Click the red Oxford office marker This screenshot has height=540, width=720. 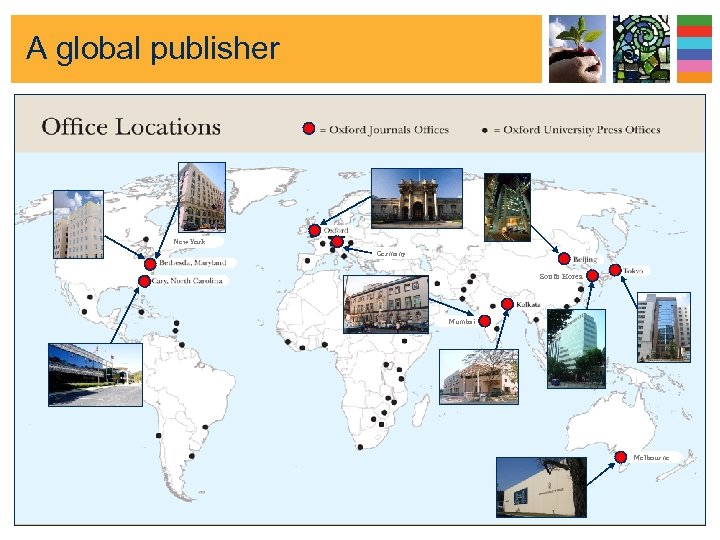(315, 230)
